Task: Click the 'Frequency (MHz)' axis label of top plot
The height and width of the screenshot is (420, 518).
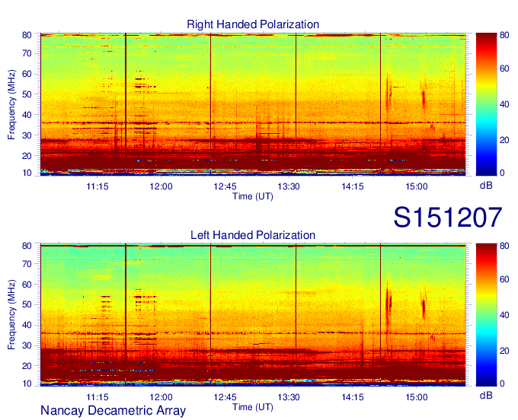Action: tap(11, 104)
